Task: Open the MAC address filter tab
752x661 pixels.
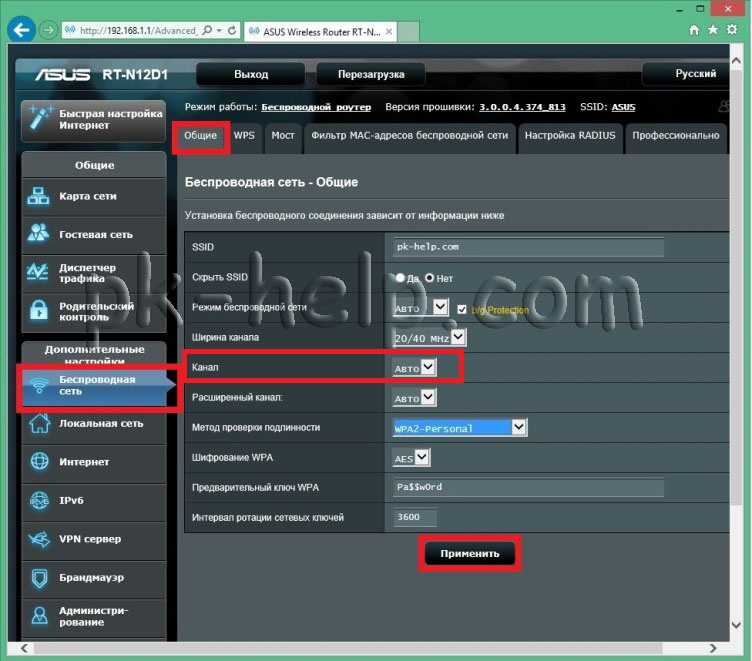Action: [410, 136]
